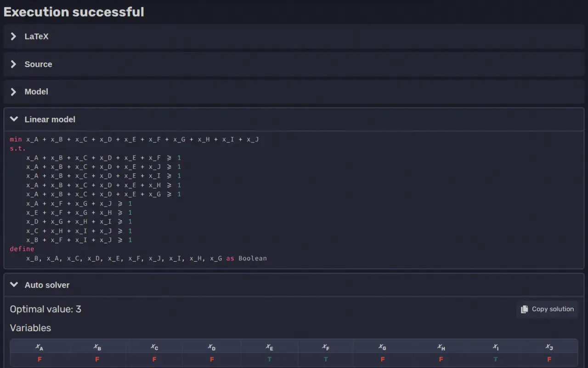Click the x_A column header

pyautogui.click(x=40, y=347)
